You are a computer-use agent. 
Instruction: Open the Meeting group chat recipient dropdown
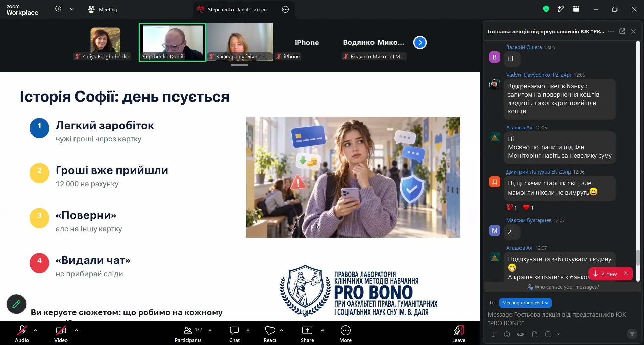tap(525, 303)
